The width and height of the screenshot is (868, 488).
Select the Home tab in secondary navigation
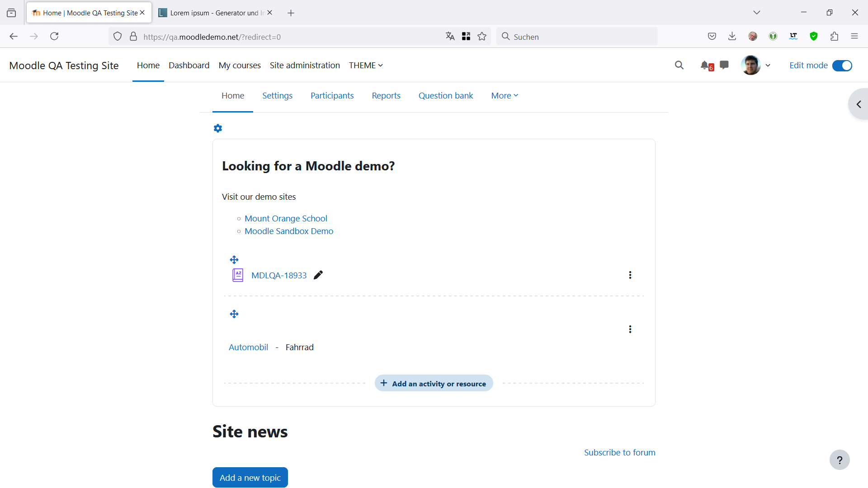(x=233, y=96)
